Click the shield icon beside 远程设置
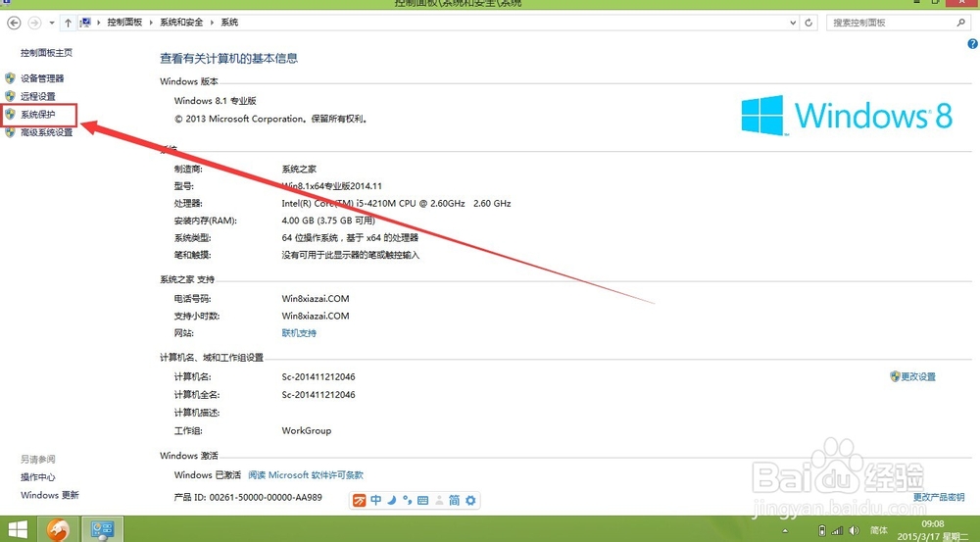The height and width of the screenshot is (542, 980). click(10, 96)
